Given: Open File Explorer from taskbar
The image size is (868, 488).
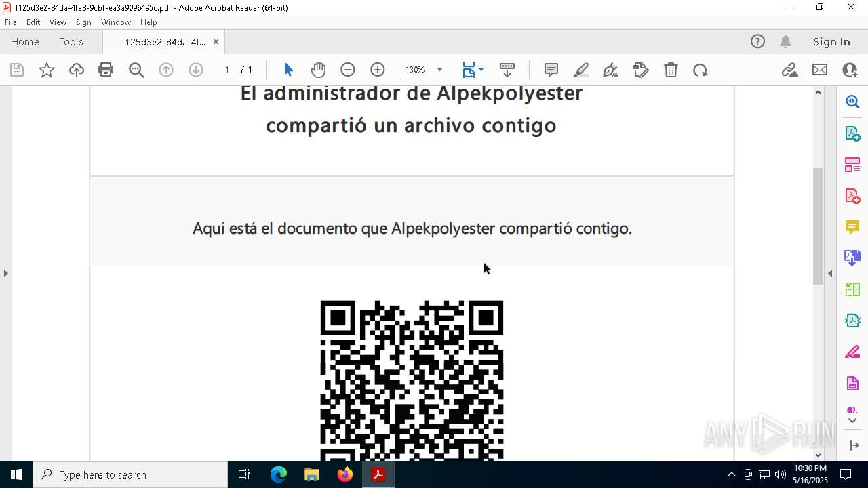Looking at the screenshot, I should pos(311,474).
